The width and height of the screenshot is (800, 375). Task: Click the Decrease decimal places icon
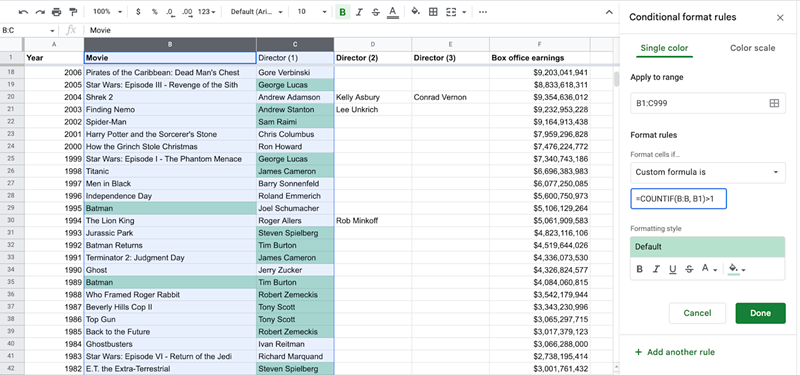coord(170,12)
